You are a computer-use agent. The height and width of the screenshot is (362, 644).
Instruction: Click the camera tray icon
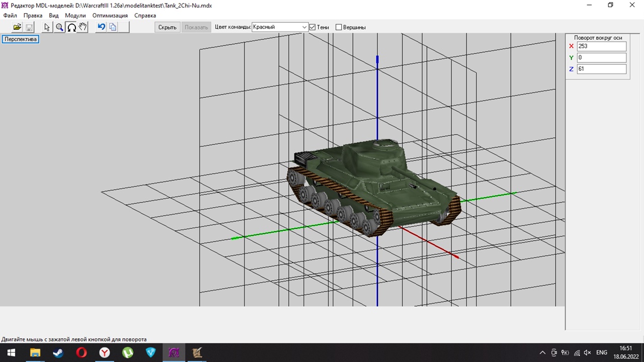[554, 352]
